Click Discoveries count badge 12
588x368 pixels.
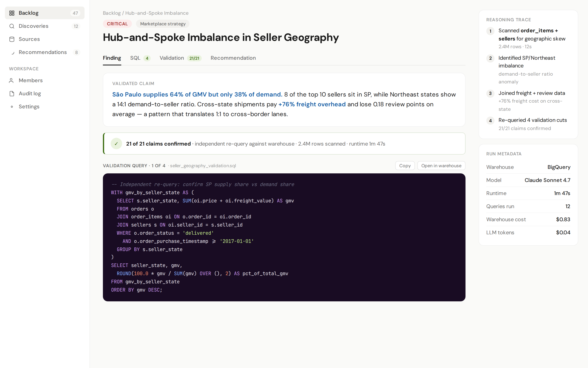76,26
